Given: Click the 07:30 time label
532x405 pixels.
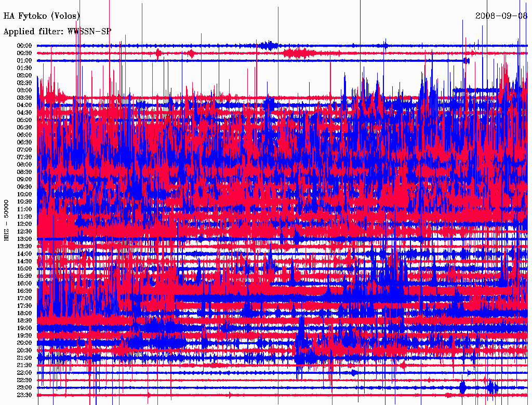Looking at the screenshot, I should (24, 157).
